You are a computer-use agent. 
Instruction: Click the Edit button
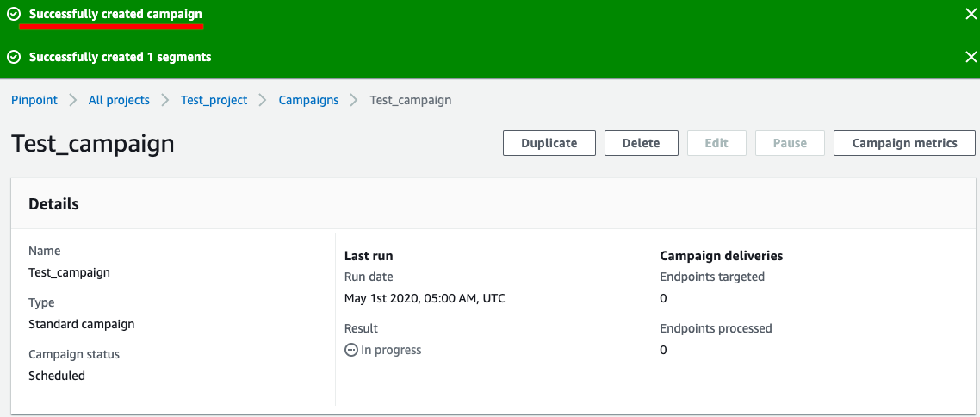(716, 143)
